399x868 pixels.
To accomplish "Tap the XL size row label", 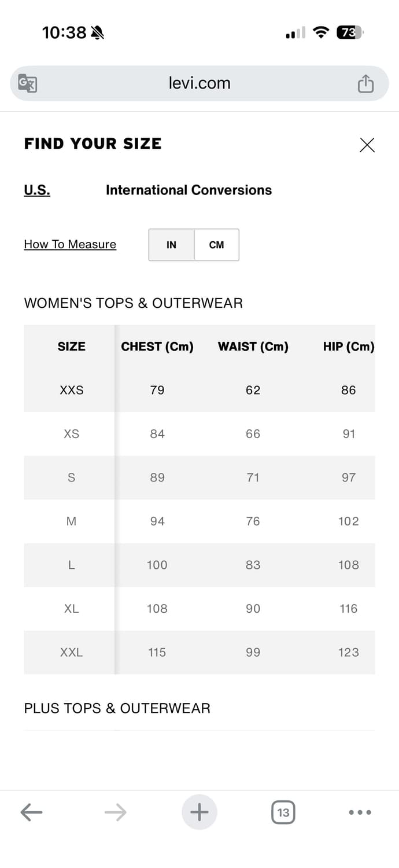I will [72, 609].
